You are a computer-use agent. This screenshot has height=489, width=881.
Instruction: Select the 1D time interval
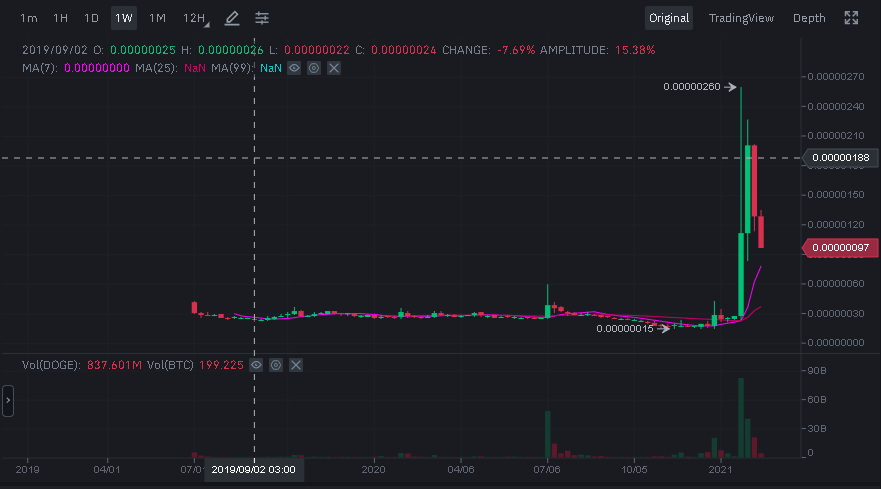(91, 18)
